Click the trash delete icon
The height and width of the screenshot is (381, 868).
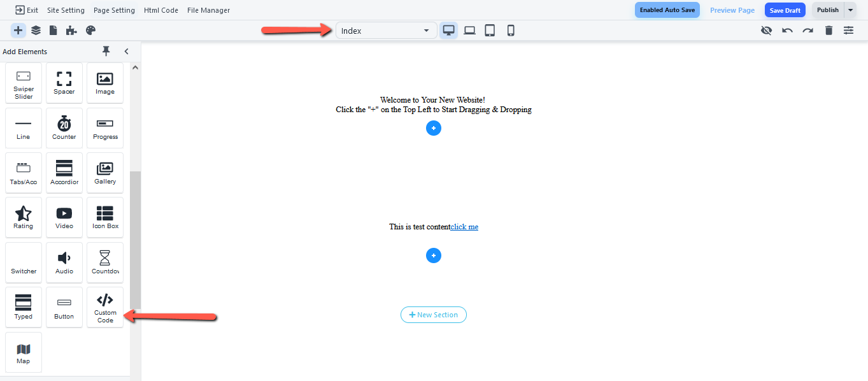[829, 31]
